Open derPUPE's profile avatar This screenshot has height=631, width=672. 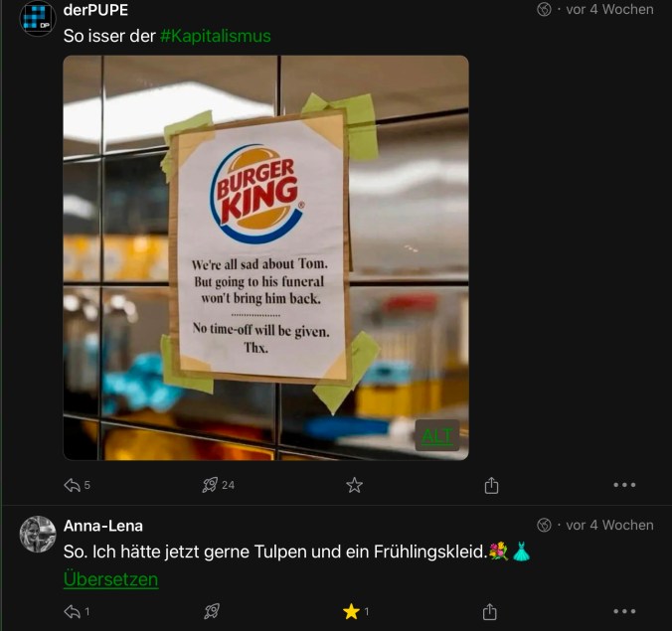click(x=38, y=19)
